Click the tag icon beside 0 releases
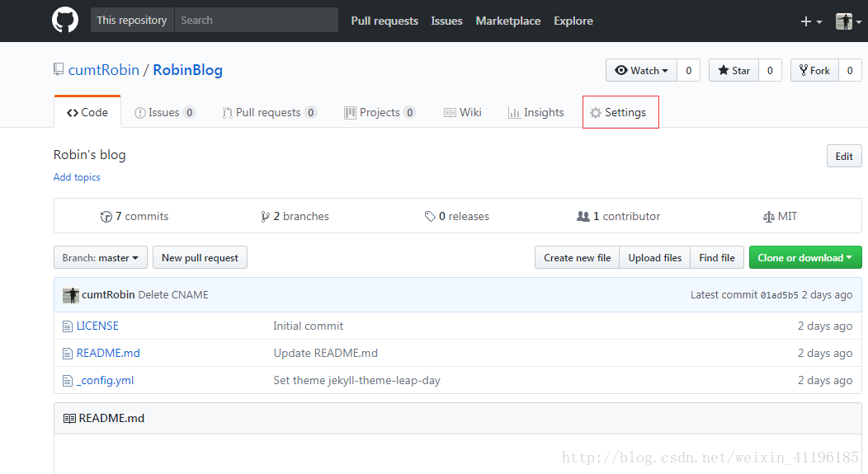 pos(430,216)
